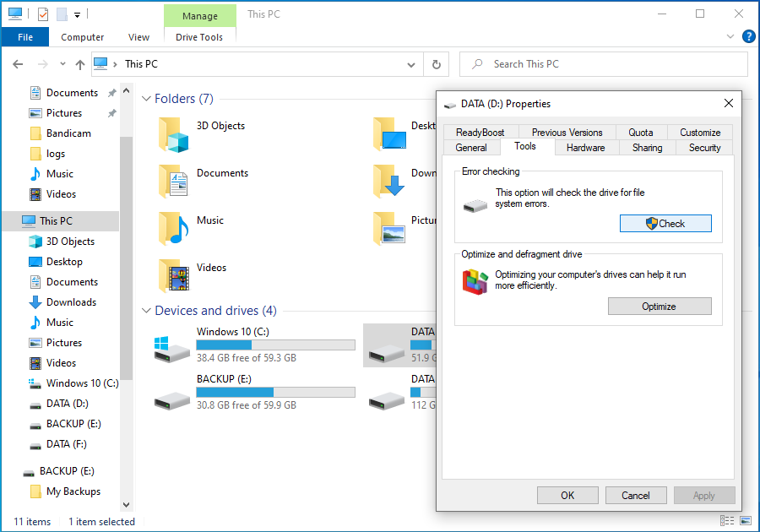Click the Up one level arrow
Image resolution: width=760 pixels, height=532 pixels.
coord(80,64)
